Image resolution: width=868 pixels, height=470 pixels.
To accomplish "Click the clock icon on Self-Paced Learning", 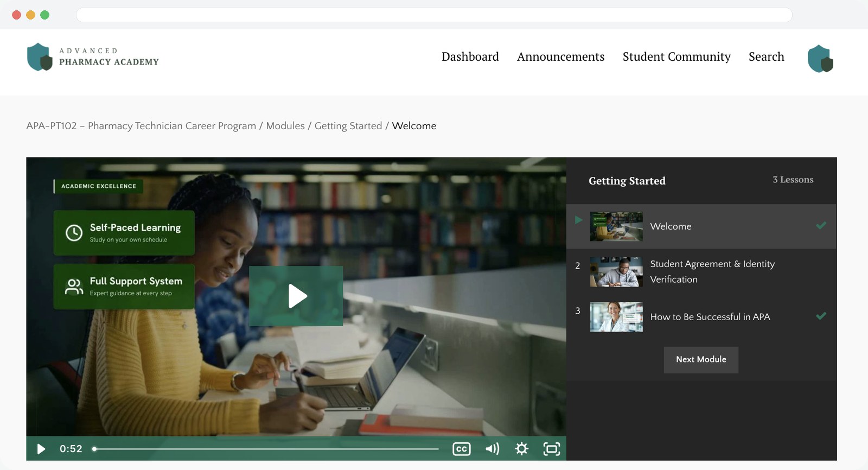I will click(x=74, y=233).
